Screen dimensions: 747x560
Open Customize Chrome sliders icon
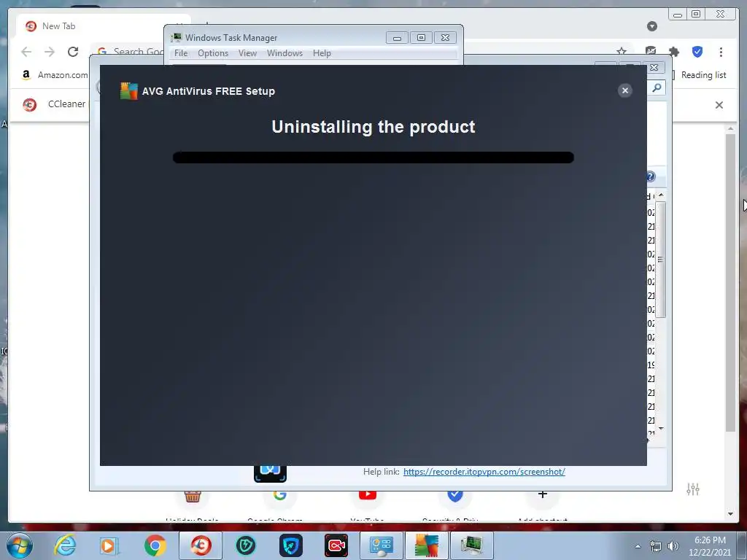693,489
